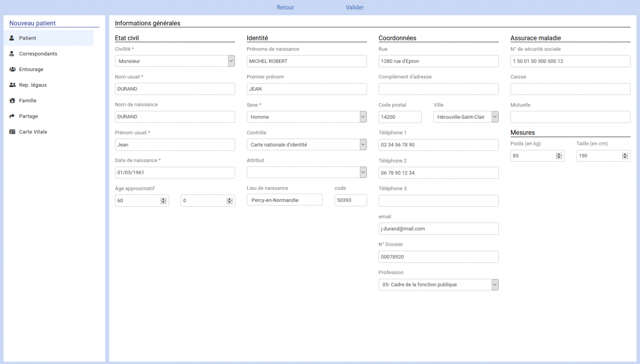Screen dimensions: 640x364
Task: Focus the Prénom usuel field
Action: [x=175, y=145]
